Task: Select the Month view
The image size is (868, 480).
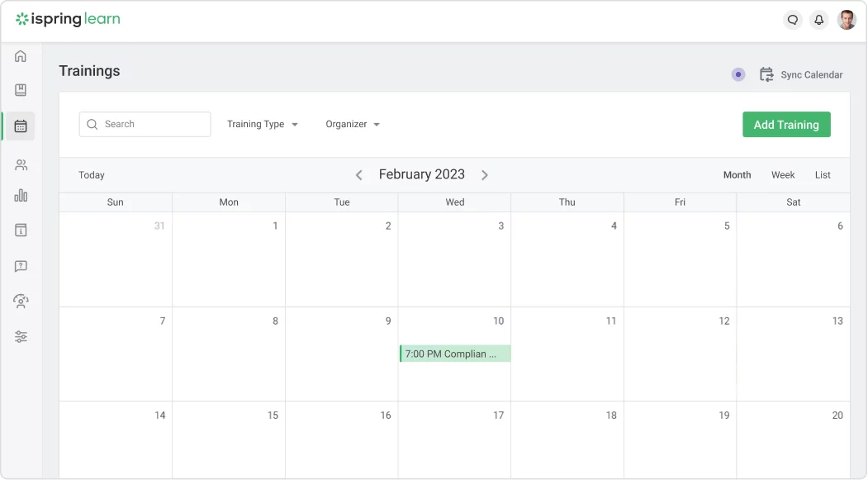Action: coord(737,175)
